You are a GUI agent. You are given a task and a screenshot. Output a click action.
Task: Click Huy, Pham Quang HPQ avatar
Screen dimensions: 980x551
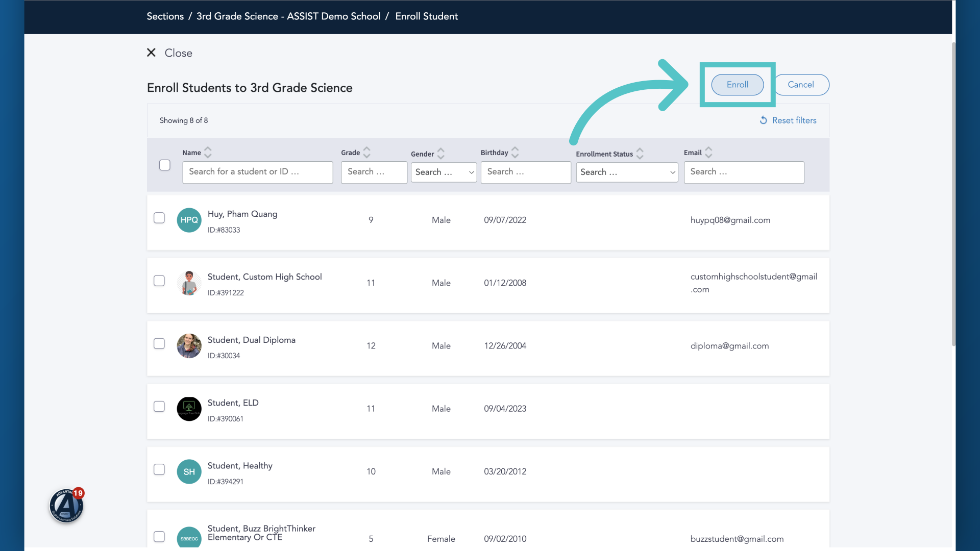tap(189, 220)
